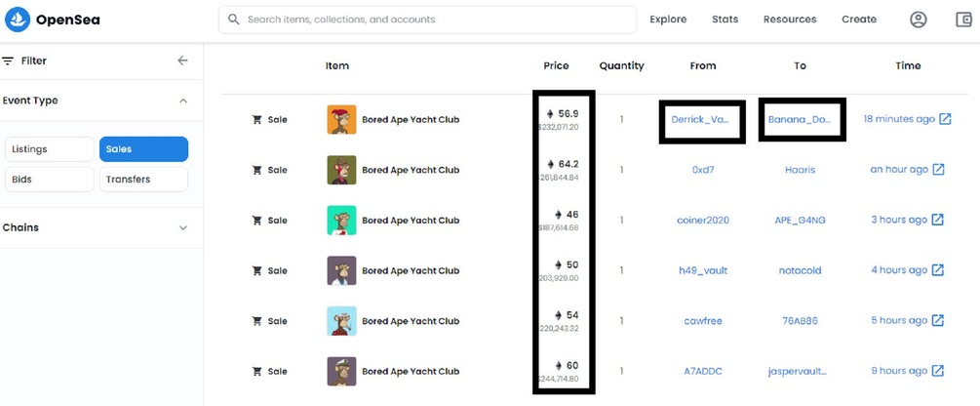Collapse the Event Type section
This screenshot has width=980, height=406.
(183, 101)
